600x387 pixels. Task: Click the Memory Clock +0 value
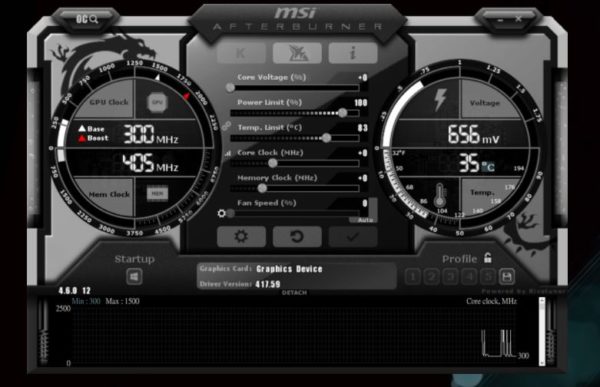[363, 178]
